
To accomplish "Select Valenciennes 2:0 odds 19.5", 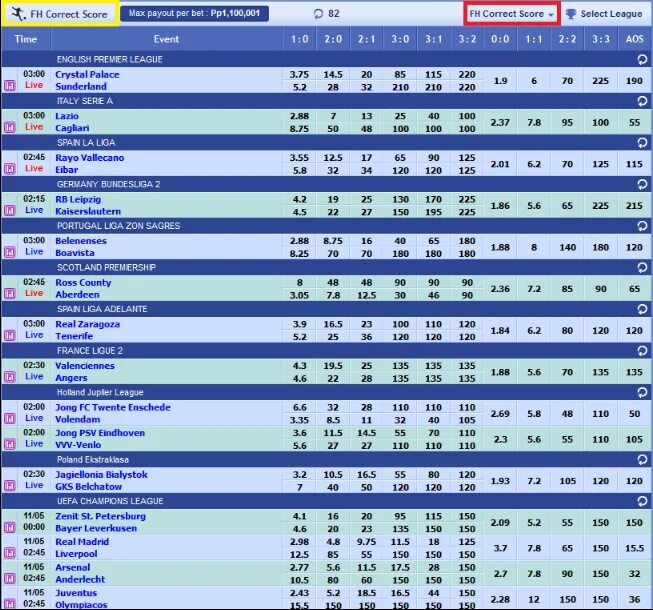I will [333, 366].
